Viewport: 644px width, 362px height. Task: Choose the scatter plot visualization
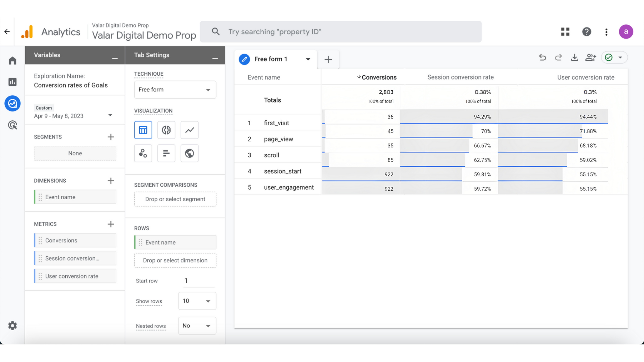143,153
